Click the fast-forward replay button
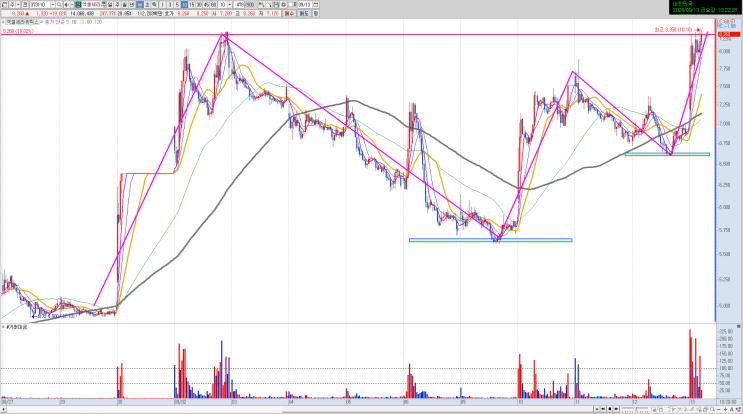743x414 pixels. 616,409
